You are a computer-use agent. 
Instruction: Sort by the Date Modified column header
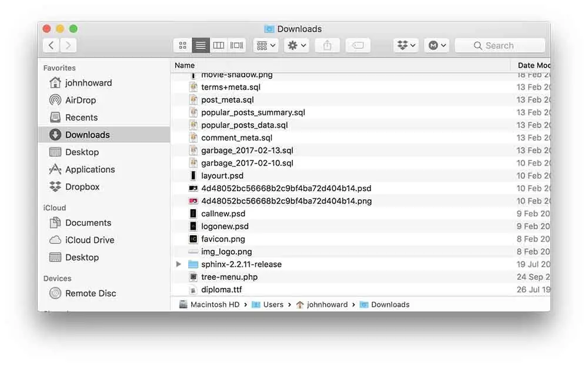[x=530, y=65]
